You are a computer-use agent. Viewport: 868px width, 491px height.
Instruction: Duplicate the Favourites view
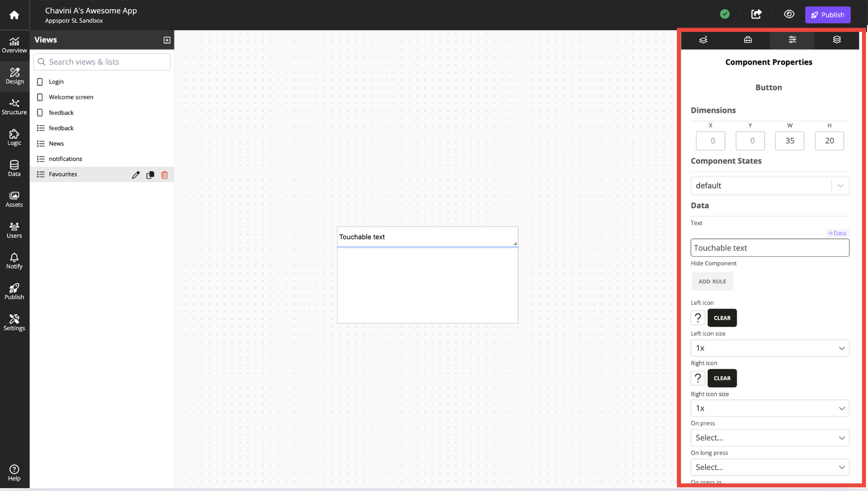[x=150, y=175]
